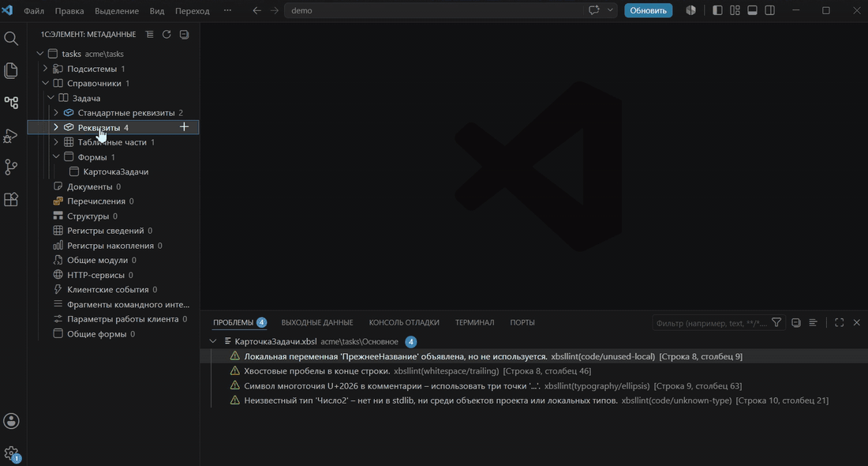Open the Search view in activity bar
Image resolution: width=868 pixels, height=466 pixels.
(x=11, y=38)
